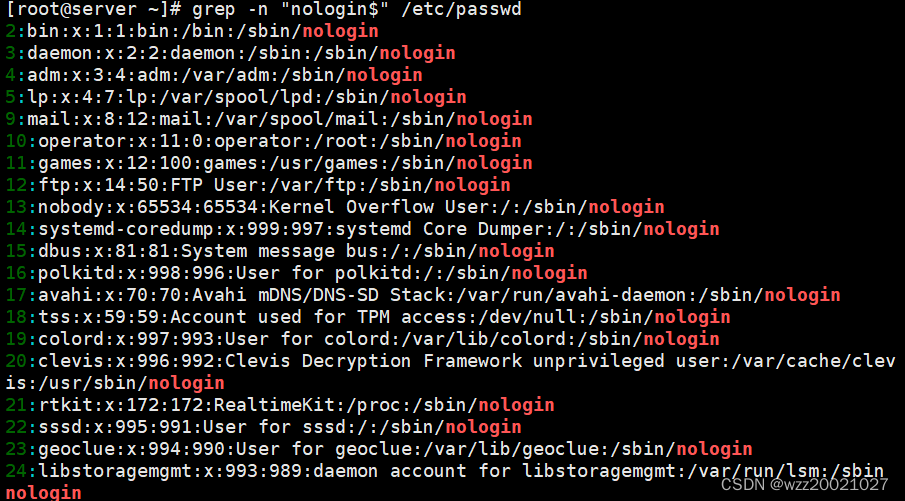Click the red nologin on the adm line
The image size is (905, 501).
pyautogui.click(x=384, y=75)
